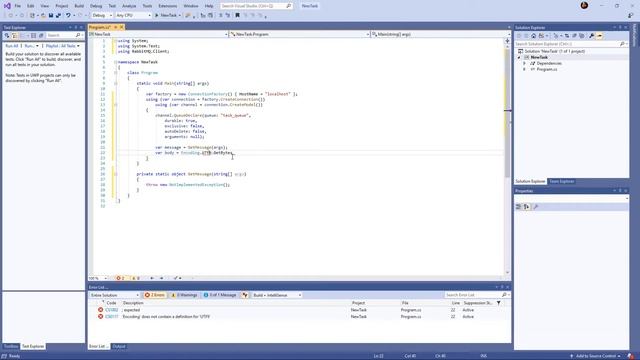Toggle the 0 Warnings filter button

(x=184, y=295)
